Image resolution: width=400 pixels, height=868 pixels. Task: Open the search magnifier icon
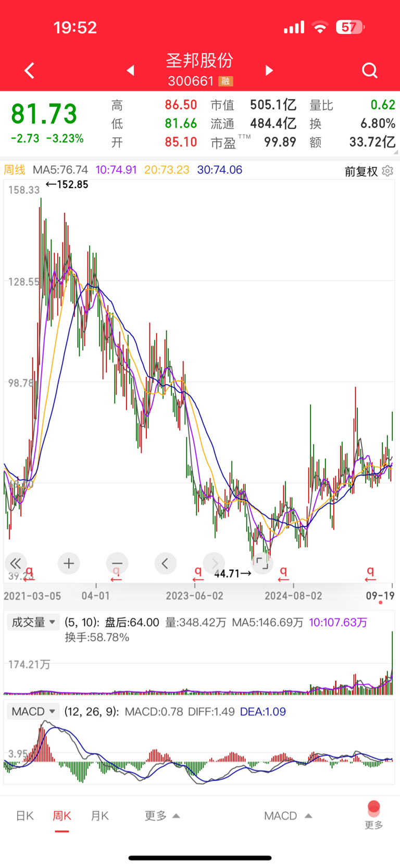pos(370,70)
